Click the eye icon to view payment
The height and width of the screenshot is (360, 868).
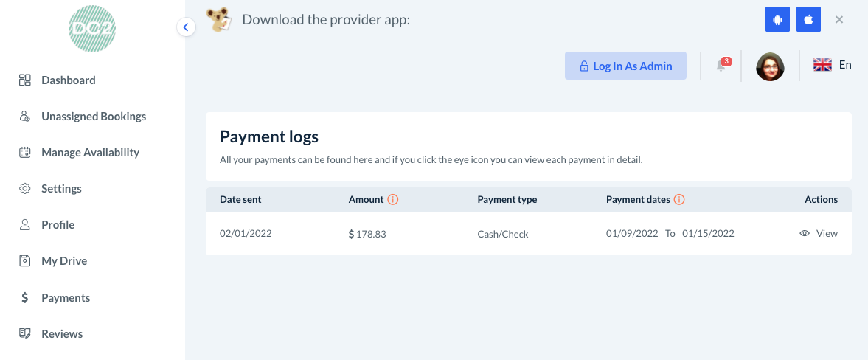tap(805, 234)
